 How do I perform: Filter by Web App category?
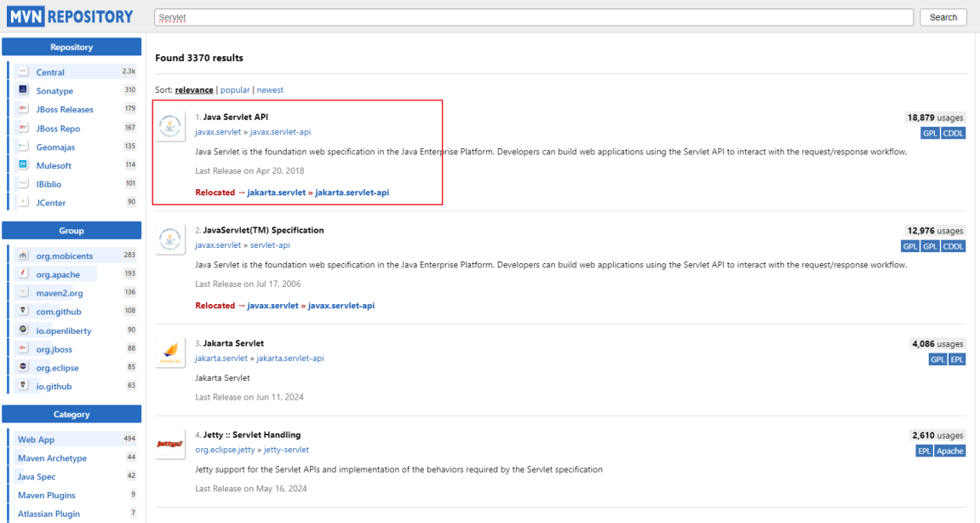click(x=36, y=440)
